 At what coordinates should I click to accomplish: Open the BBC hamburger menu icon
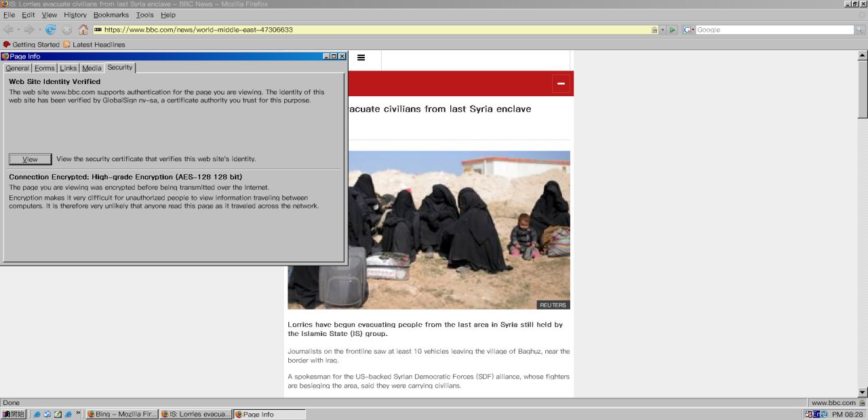361,58
